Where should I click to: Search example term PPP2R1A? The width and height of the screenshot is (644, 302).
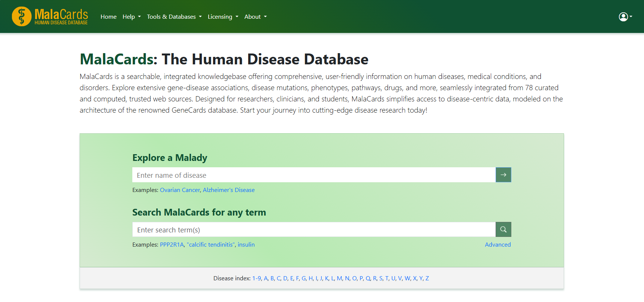(172, 244)
